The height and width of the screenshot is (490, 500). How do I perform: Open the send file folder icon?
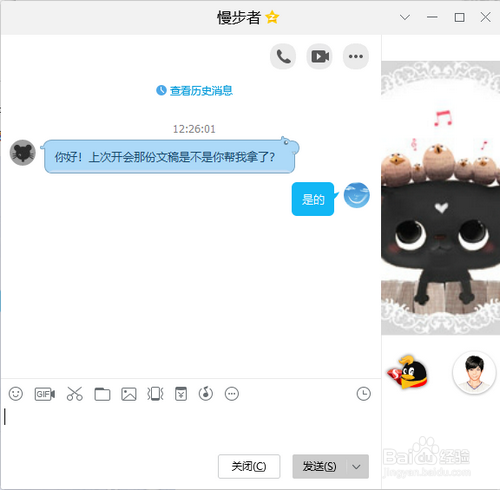102,394
